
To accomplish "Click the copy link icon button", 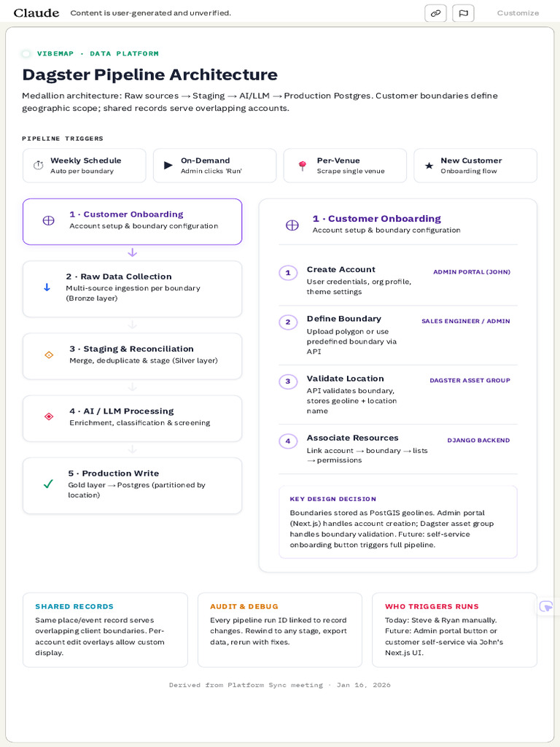I will pyautogui.click(x=435, y=13).
